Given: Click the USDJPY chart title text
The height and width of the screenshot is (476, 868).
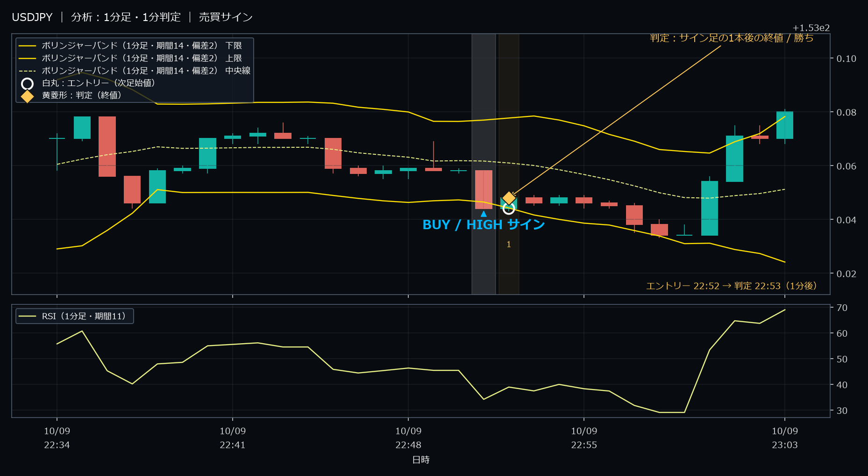Looking at the screenshot, I should (32, 17).
